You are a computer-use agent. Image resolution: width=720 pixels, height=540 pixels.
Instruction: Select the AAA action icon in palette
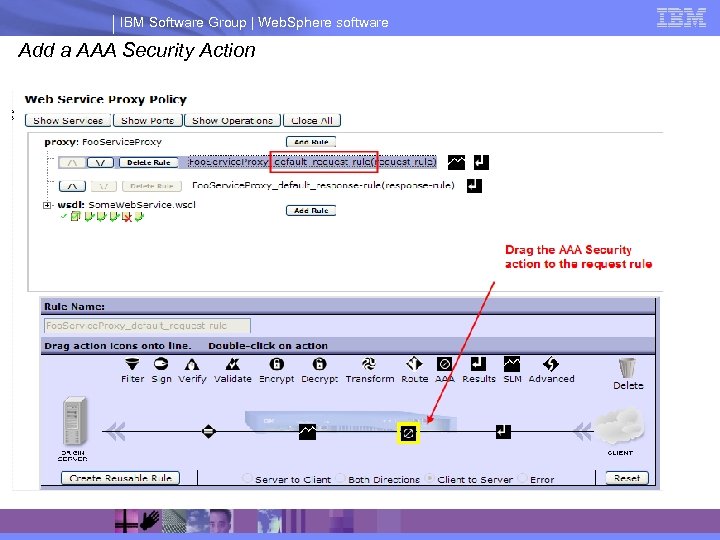coord(444,364)
